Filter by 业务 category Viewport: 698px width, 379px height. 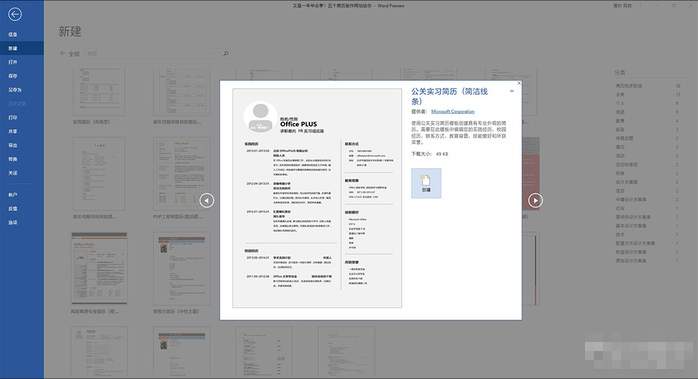[620, 94]
